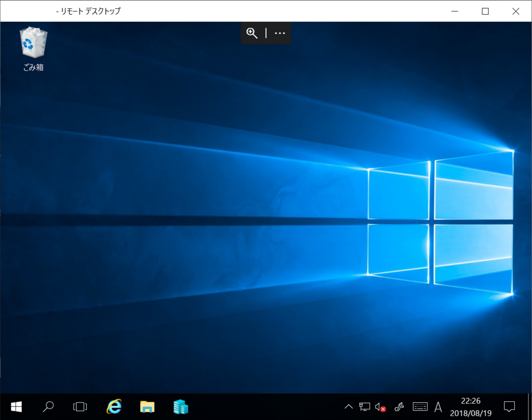The height and width of the screenshot is (420, 532).
Task: Open the more options ellipsis menu
Action: pyautogui.click(x=280, y=33)
